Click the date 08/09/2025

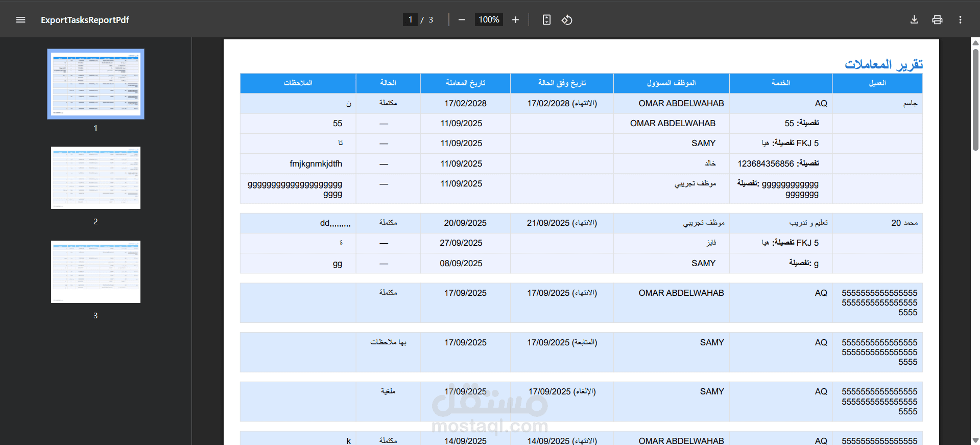[x=461, y=263]
